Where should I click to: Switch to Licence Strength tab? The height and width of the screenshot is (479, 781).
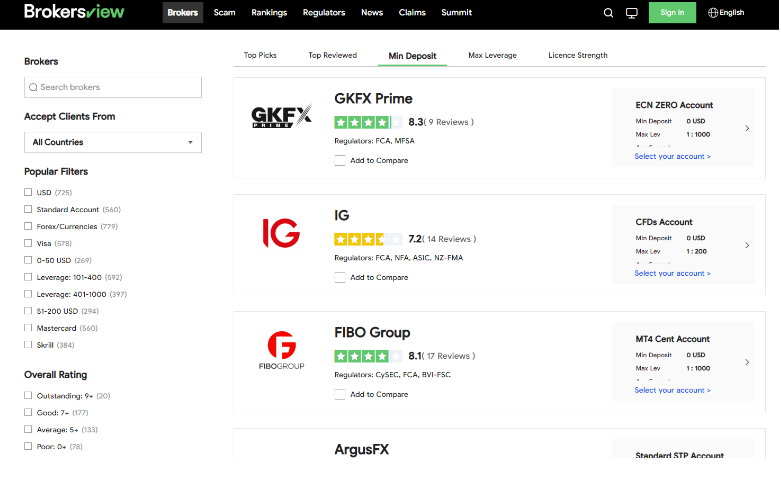click(x=578, y=55)
